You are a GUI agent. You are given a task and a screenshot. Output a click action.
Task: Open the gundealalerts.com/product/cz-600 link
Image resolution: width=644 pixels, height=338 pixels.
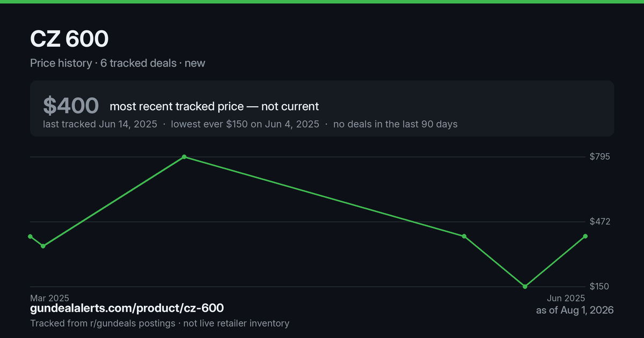[x=127, y=308]
